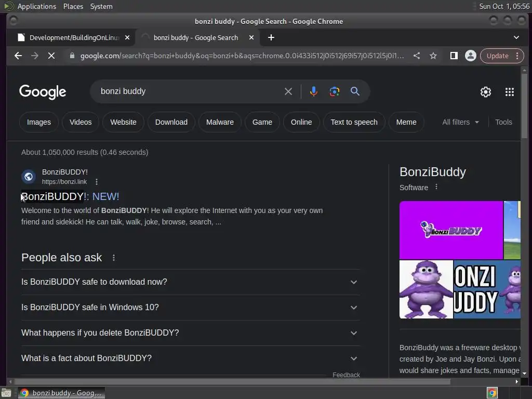532x399 pixels.
Task: Open Google quick settings gear
Action: pyautogui.click(x=486, y=92)
